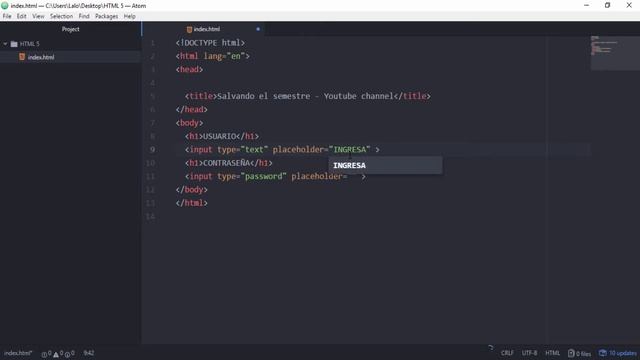Click the modified dot on index.html tab
The height and width of the screenshot is (360, 640).
pyautogui.click(x=258, y=29)
